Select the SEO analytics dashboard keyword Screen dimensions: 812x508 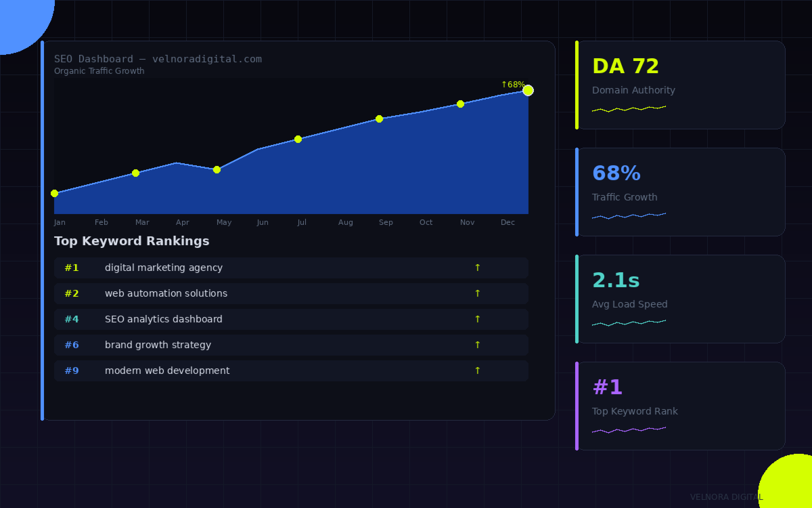[164, 319]
